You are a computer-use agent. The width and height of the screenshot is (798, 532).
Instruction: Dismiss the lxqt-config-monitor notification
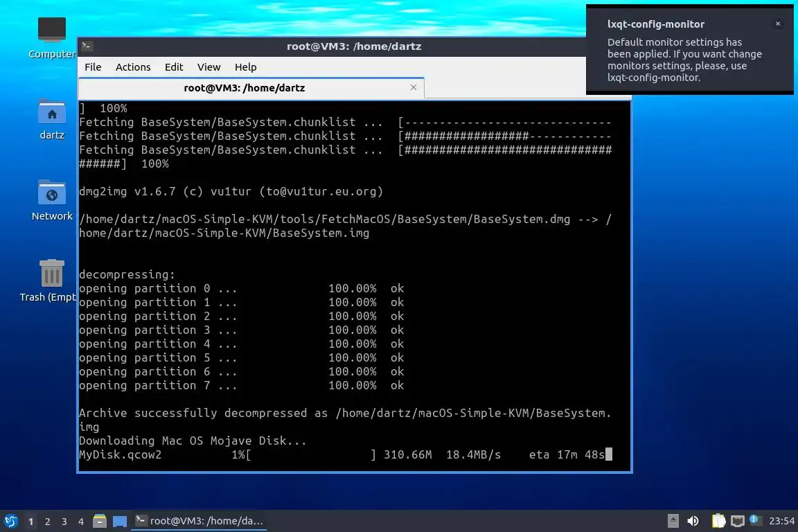point(778,24)
